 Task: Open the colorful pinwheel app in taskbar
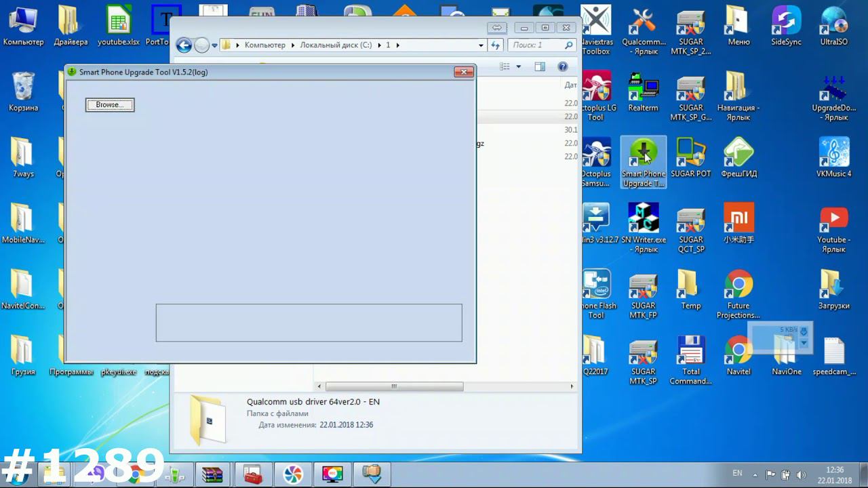[x=292, y=474]
